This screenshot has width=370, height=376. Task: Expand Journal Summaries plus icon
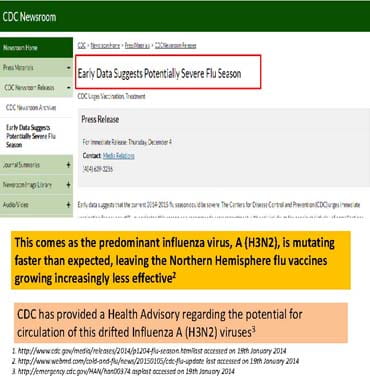[68, 165]
